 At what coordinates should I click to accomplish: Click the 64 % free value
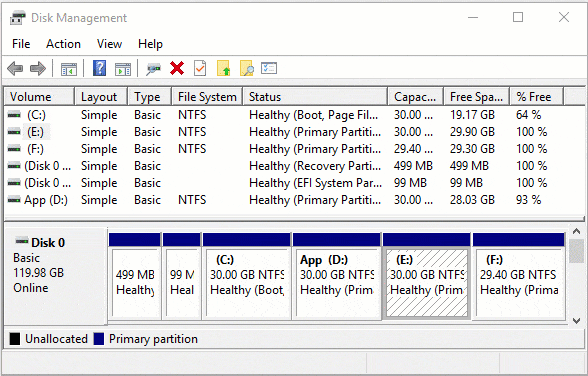pyautogui.click(x=528, y=115)
